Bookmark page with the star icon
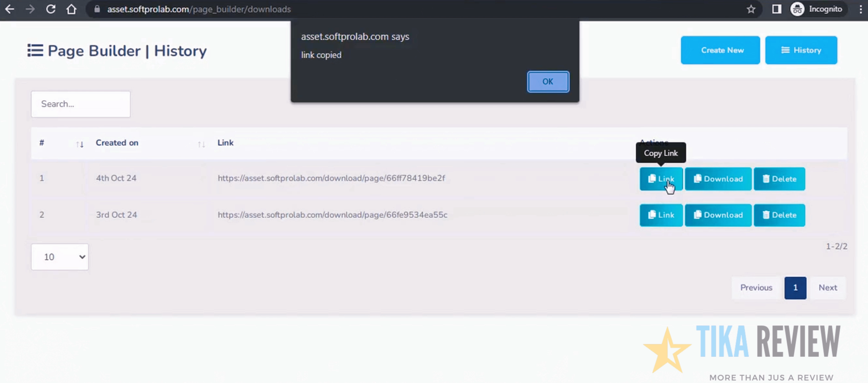Screen dimensions: 868x383 pos(751,9)
